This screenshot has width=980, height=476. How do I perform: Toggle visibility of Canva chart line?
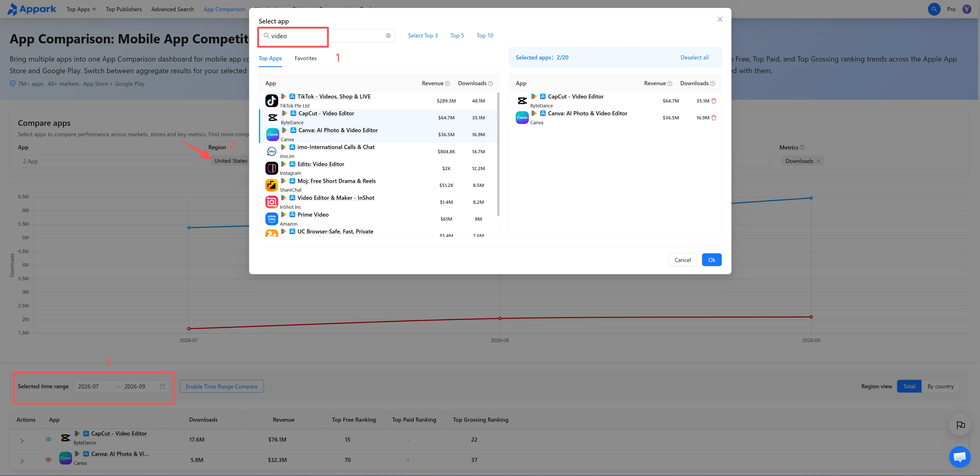click(48, 460)
